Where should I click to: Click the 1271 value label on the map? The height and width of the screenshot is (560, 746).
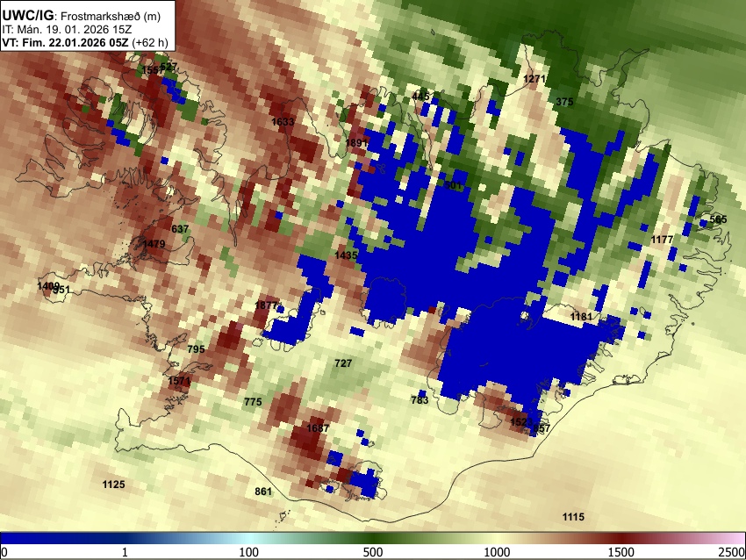click(x=534, y=78)
